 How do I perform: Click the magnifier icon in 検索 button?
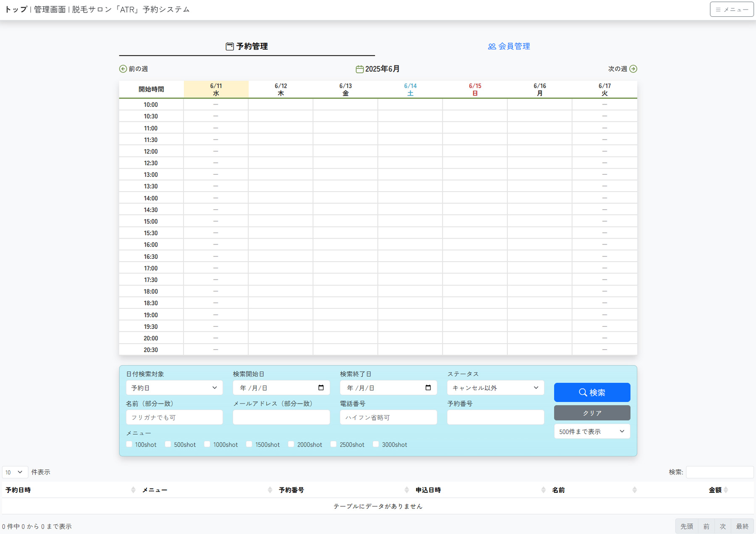pos(583,392)
